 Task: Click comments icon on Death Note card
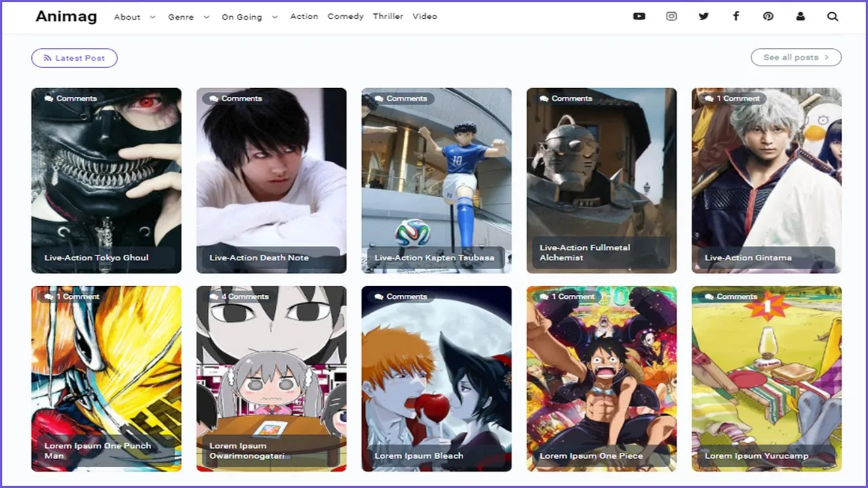pos(214,98)
